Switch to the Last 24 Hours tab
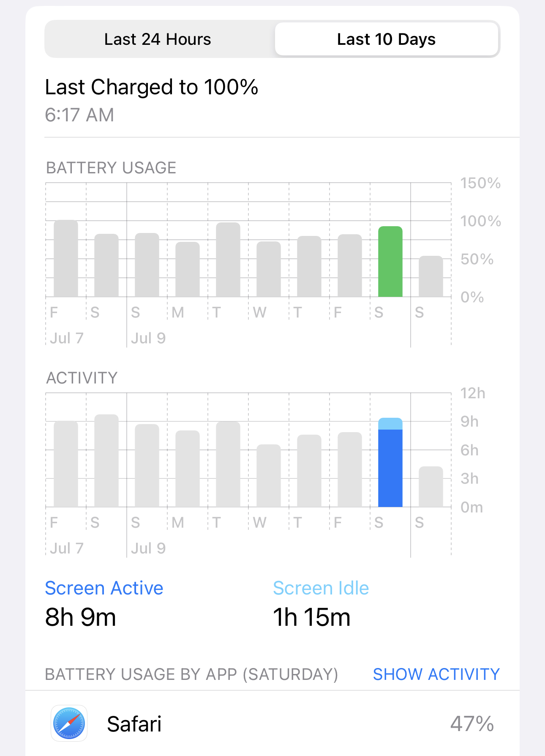 coord(158,39)
